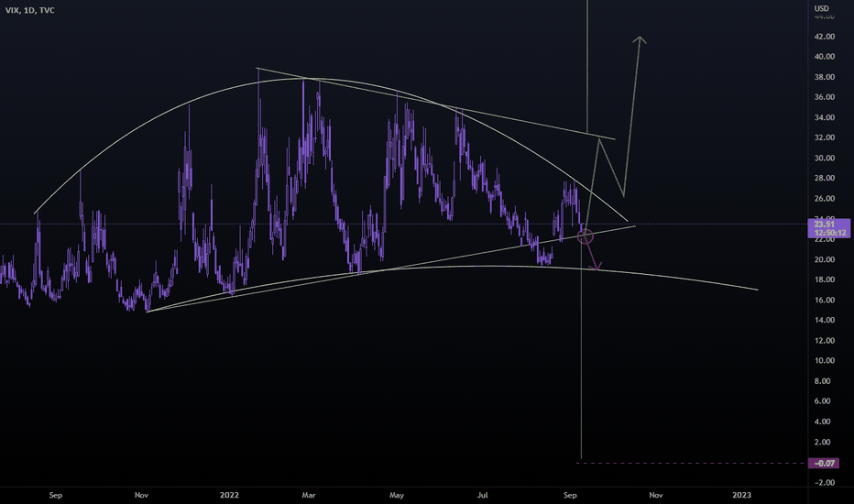Click the 16.00 price axis label

(x=824, y=300)
